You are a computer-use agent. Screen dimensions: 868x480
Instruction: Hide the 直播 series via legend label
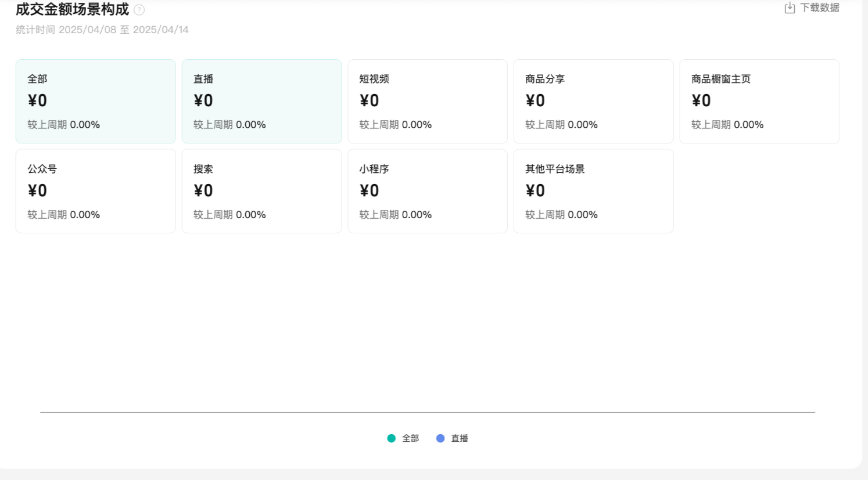point(460,438)
